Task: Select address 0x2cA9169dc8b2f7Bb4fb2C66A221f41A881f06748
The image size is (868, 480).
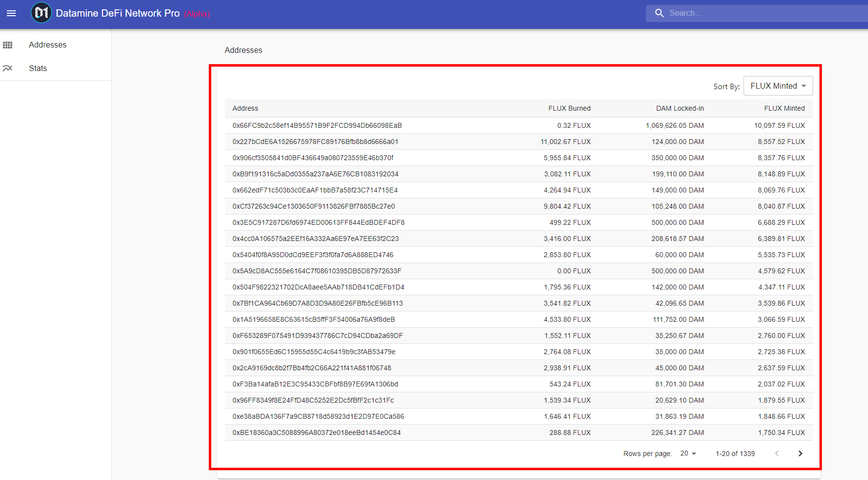Action: click(x=312, y=368)
